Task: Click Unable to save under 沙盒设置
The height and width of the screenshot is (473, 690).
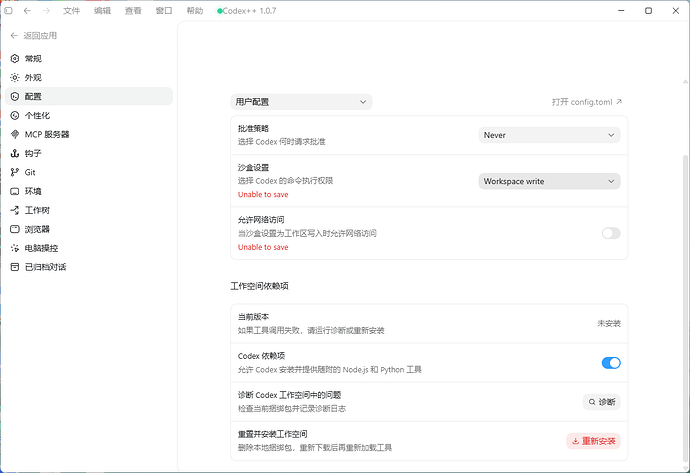Action: [x=263, y=194]
